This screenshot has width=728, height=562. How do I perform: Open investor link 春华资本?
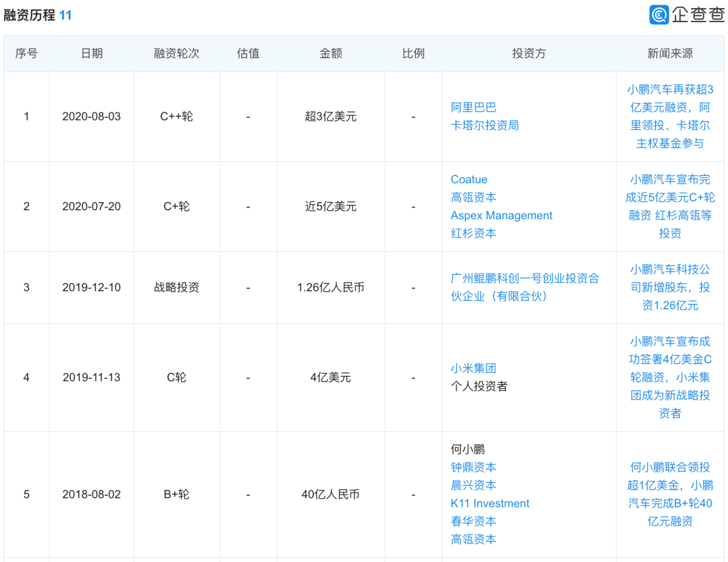(473, 521)
